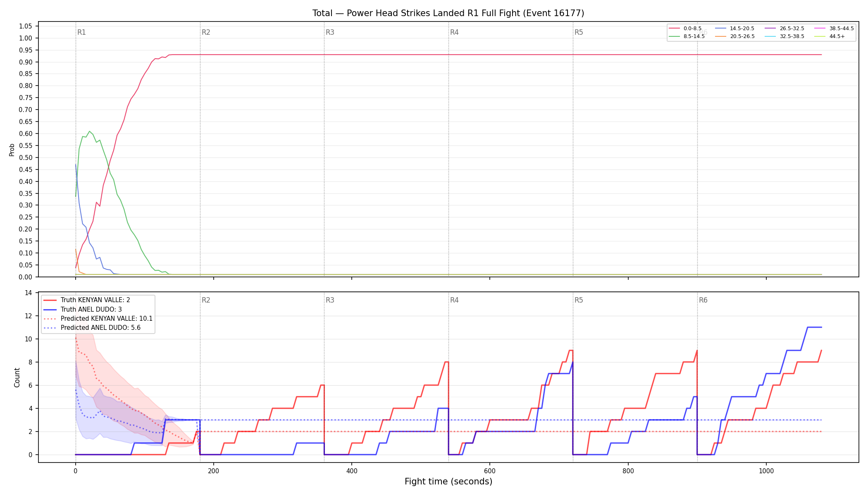The image size is (868, 496).
Task: Click the 12 tick on the Count axis
Action: coord(29,316)
